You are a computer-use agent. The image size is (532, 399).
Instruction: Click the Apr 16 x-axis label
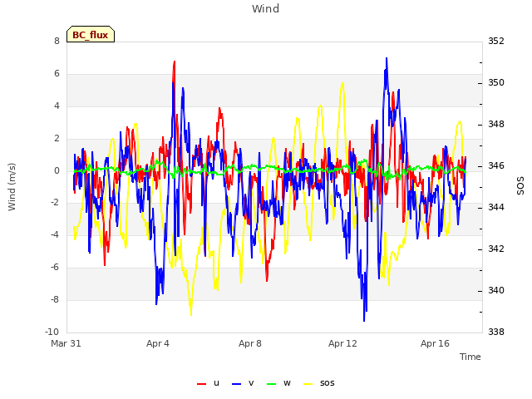pyautogui.click(x=435, y=343)
